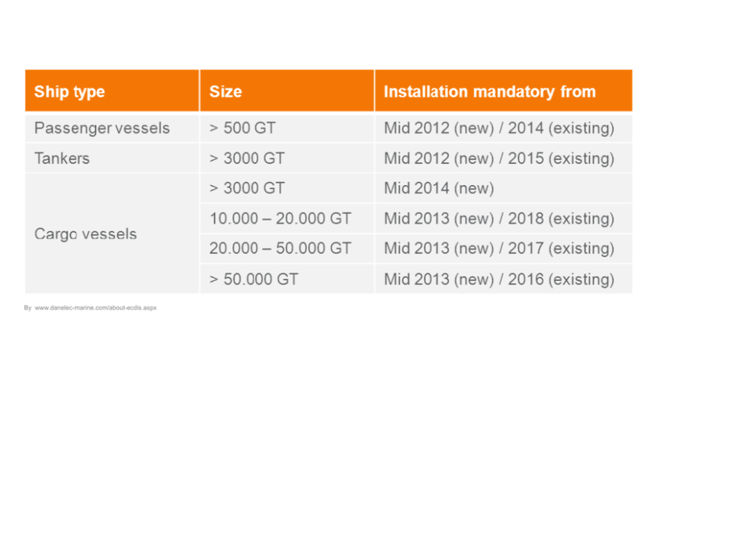
Task: Click the '10.000 – 20.000 GT' cell
Action: [280, 219]
